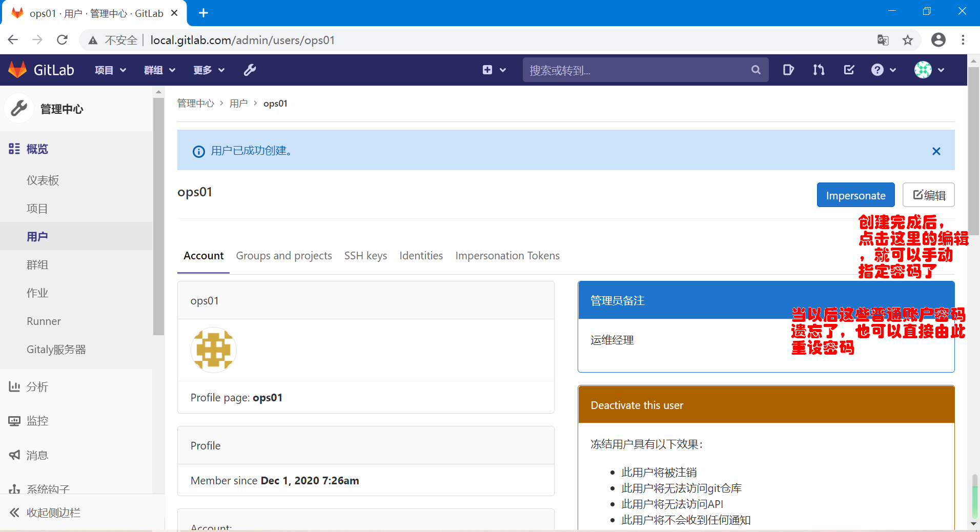Expand the 更多 dropdown in navbar
Screen dimensions: 980x532
click(209, 70)
